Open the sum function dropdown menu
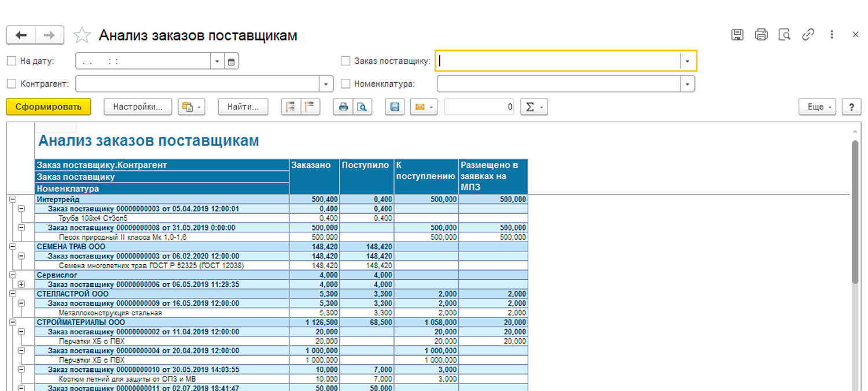 (x=534, y=107)
